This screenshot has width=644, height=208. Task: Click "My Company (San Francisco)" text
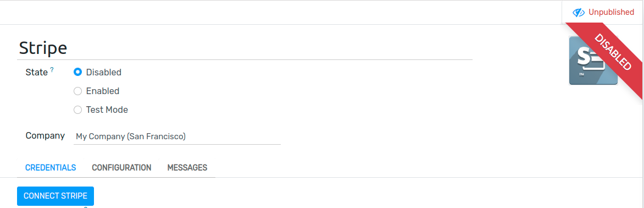coord(131,136)
